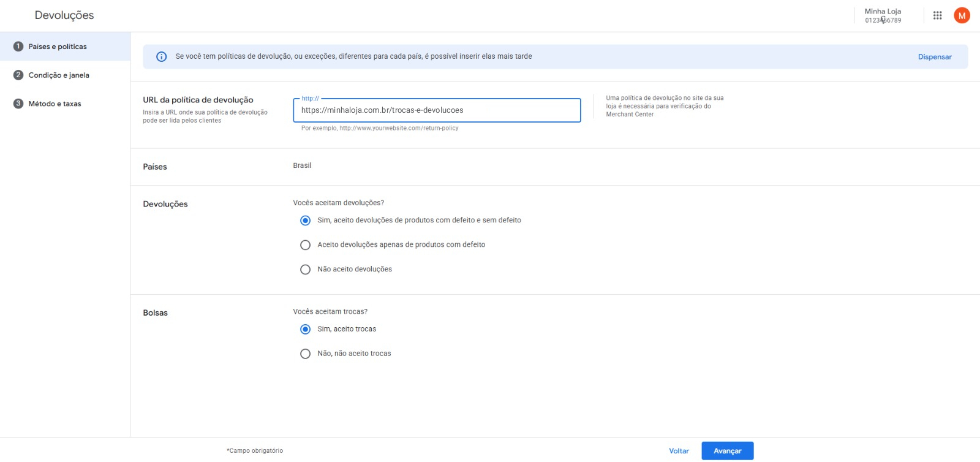Go to 'Condição e janela' step
The width and height of the screenshot is (980, 462).
click(x=59, y=75)
